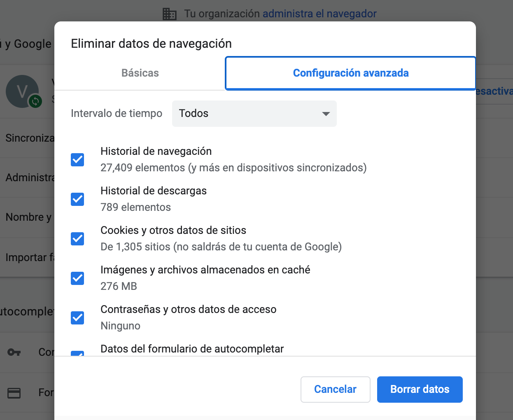Click the Historial de navegación label text
Image resolution: width=513 pixels, height=420 pixels.
coord(156,151)
